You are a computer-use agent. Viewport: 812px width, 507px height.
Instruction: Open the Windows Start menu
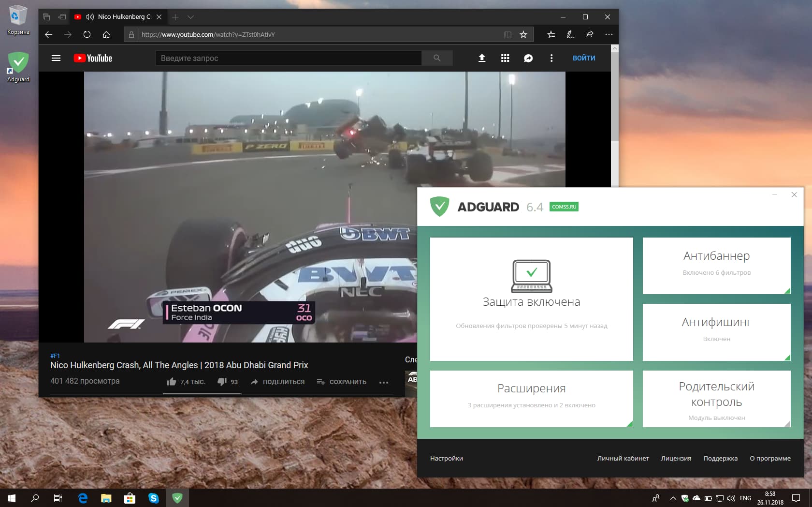(12, 498)
